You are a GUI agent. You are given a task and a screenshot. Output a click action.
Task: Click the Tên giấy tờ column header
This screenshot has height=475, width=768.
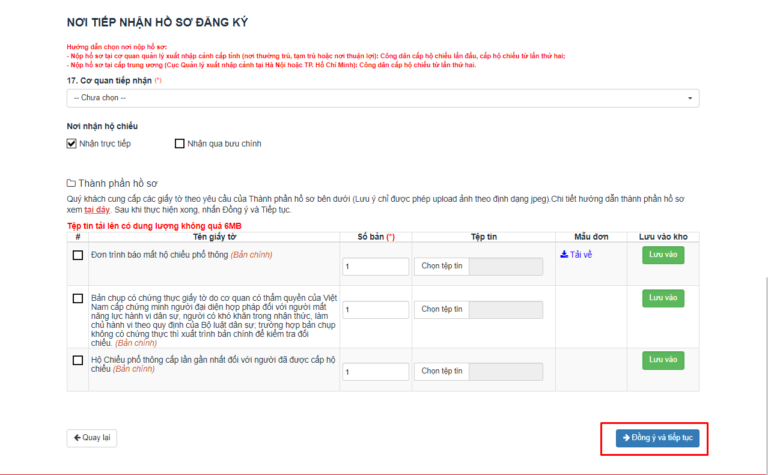(x=215, y=237)
